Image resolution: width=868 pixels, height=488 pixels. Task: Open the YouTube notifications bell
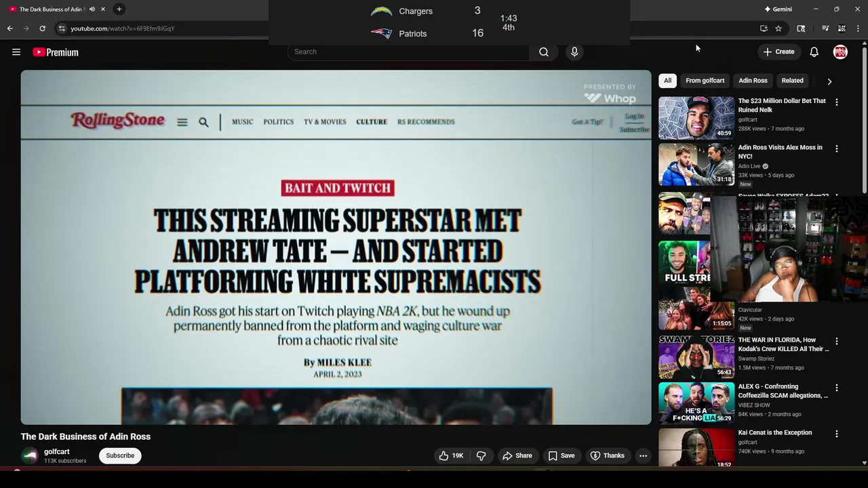click(814, 52)
